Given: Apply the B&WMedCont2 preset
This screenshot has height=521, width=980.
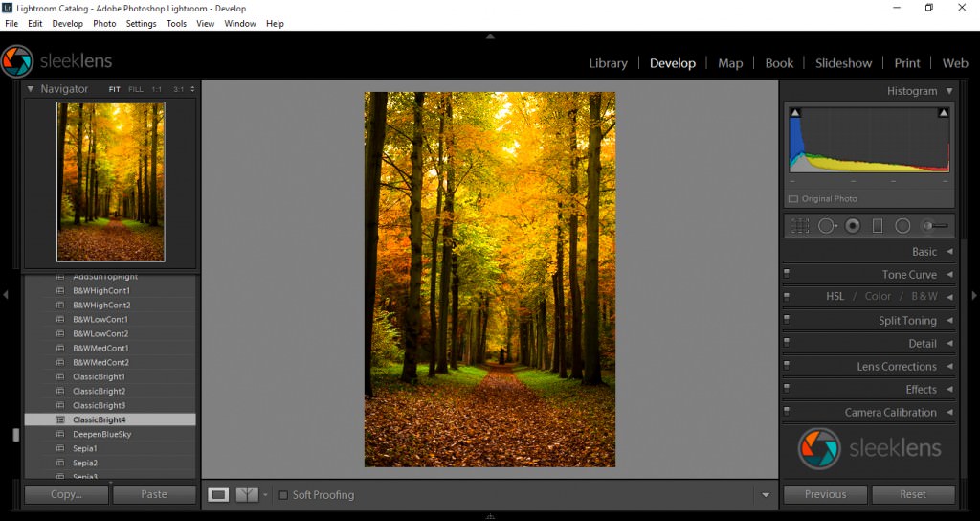Looking at the screenshot, I should point(100,362).
